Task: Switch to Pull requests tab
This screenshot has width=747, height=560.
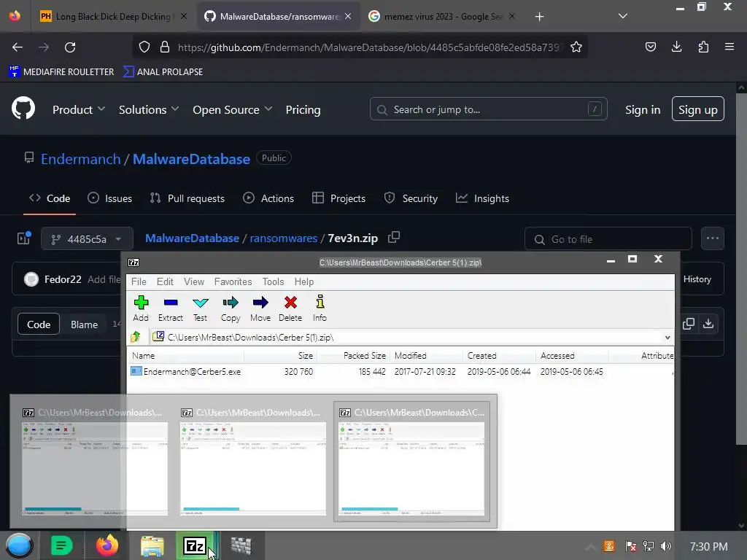Action: coord(187,198)
